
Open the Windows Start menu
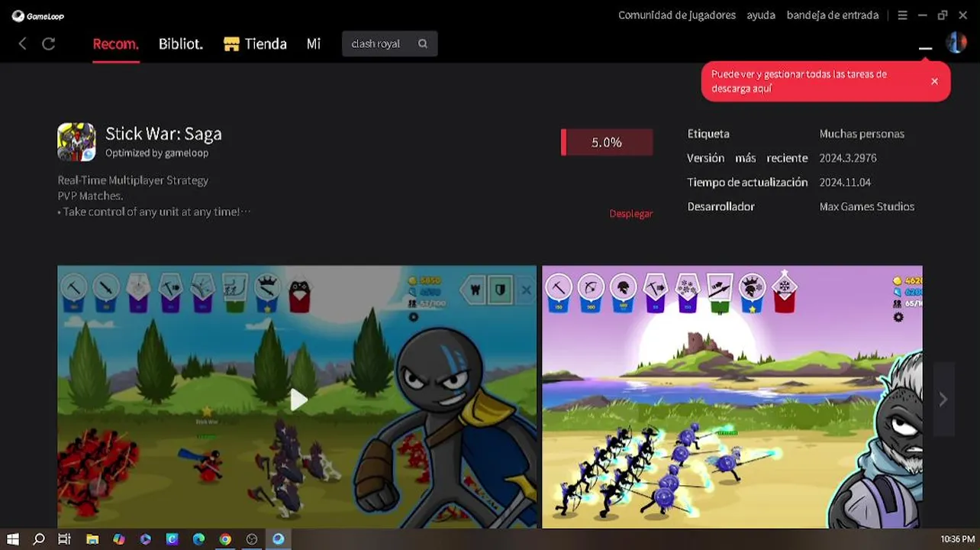tap(13, 539)
